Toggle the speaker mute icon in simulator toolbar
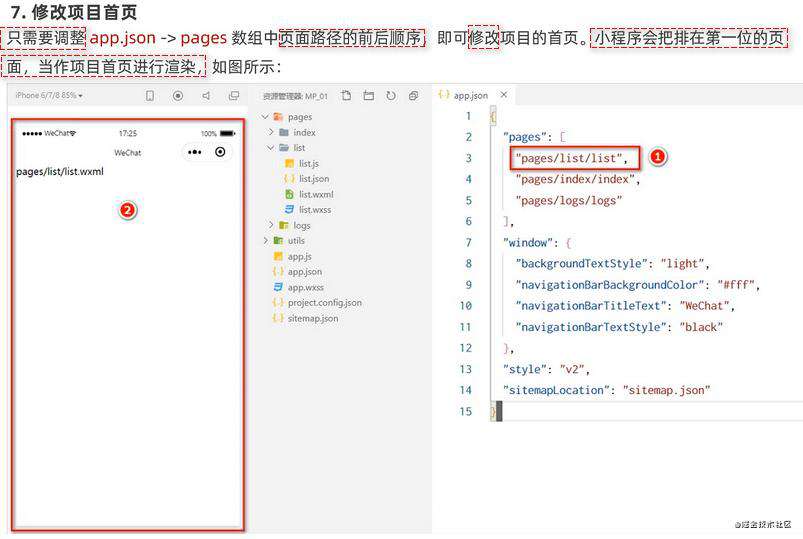Image resolution: width=803 pixels, height=539 pixels. click(206, 96)
